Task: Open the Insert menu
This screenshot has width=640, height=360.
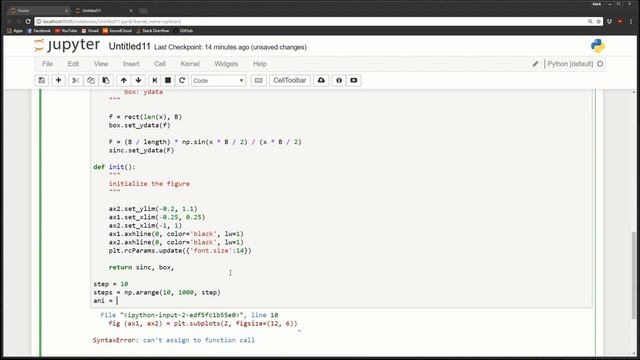Action: (131, 64)
